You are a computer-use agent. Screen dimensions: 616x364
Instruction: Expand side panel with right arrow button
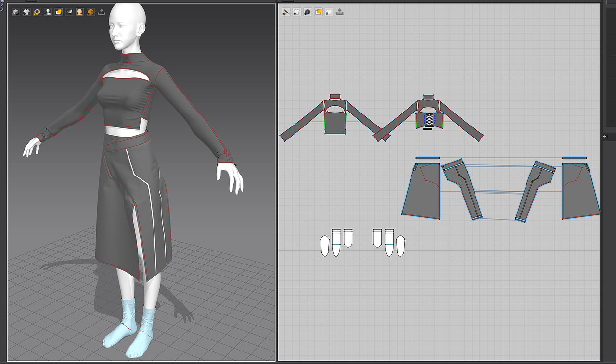coord(605,137)
